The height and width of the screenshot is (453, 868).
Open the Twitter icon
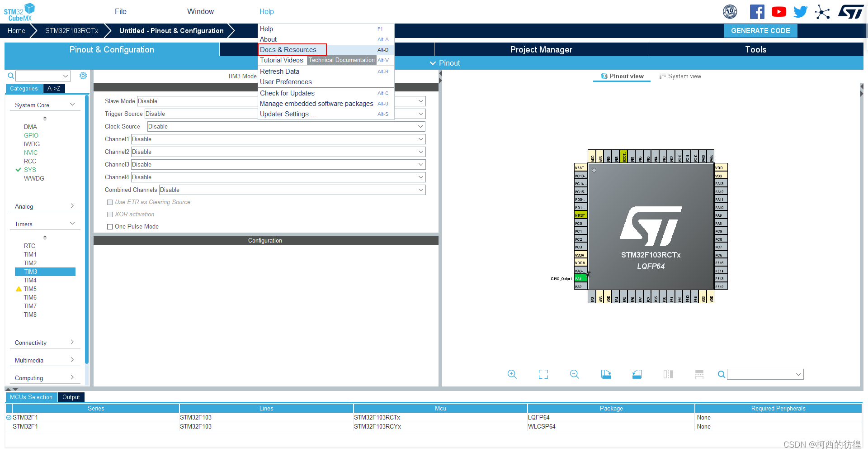pos(801,12)
